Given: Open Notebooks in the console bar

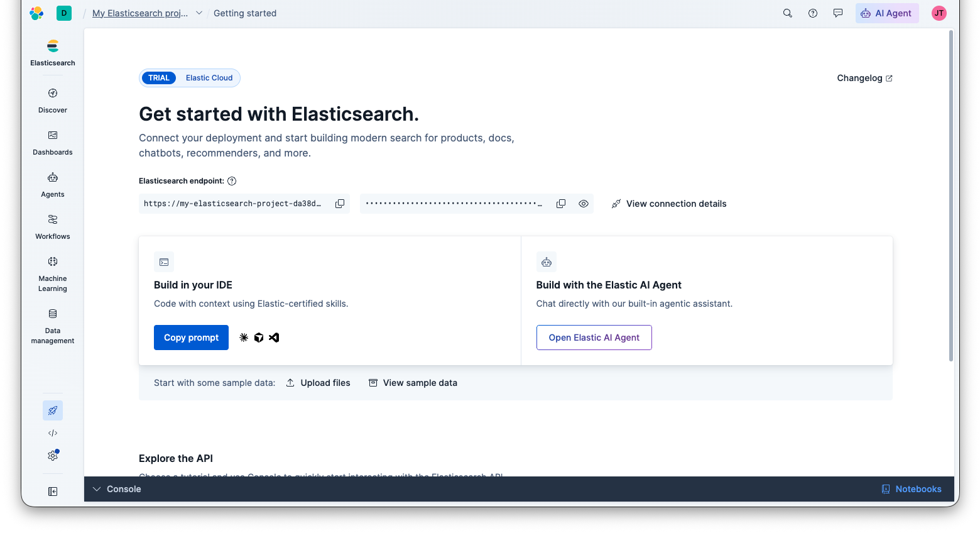Looking at the screenshot, I should coord(912,489).
